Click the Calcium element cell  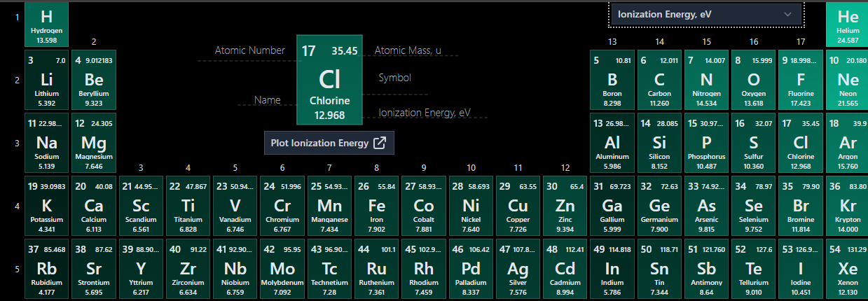tap(94, 206)
